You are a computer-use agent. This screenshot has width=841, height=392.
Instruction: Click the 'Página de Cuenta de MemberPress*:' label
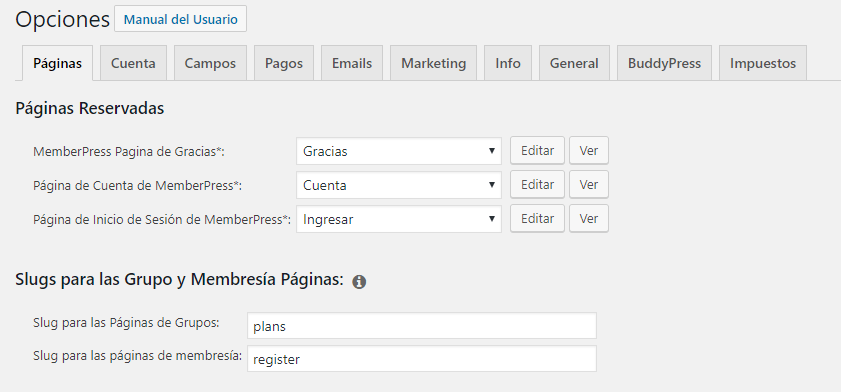coord(137,186)
